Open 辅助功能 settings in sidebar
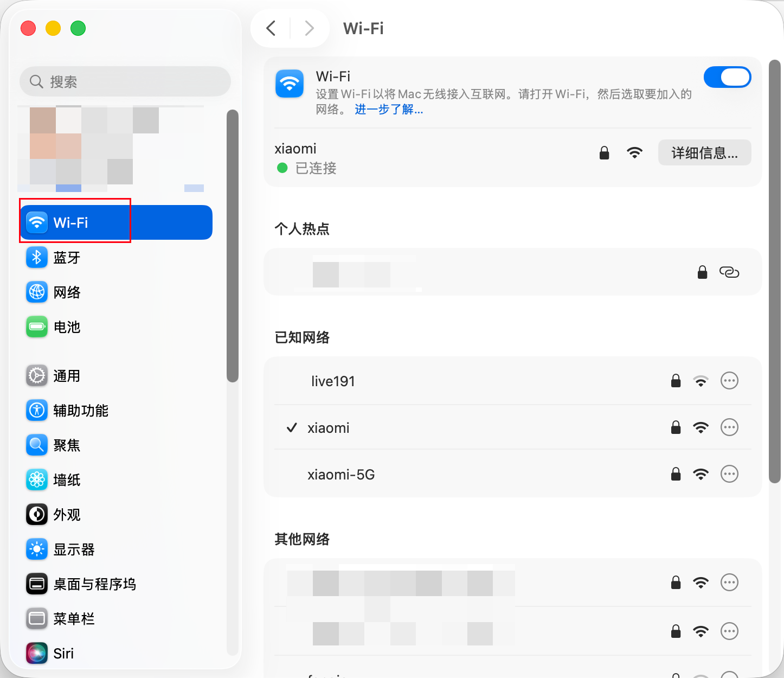The height and width of the screenshot is (678, 784). [x=116, y=410]
